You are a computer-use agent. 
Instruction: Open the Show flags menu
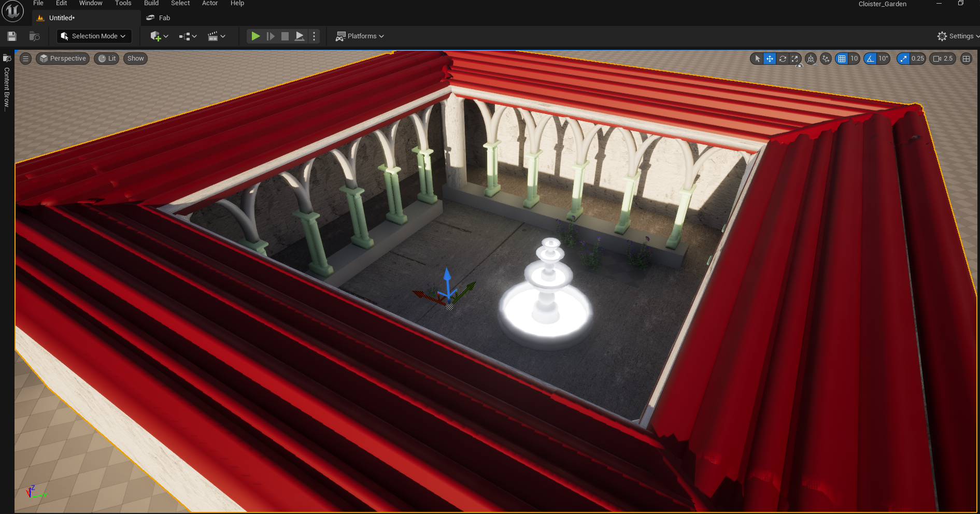pos(135,59)
